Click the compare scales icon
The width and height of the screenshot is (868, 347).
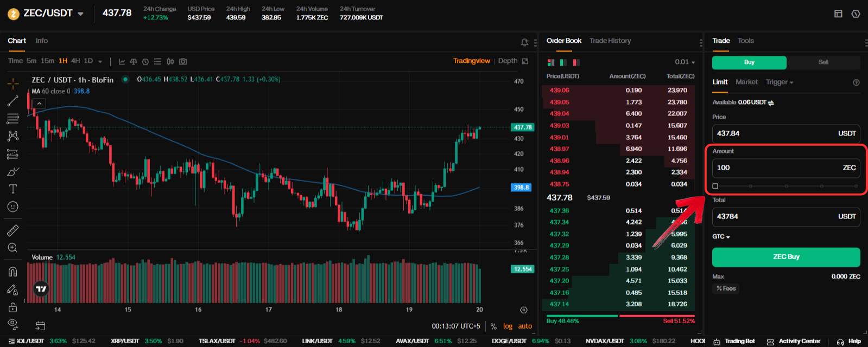tap(134, 61)
